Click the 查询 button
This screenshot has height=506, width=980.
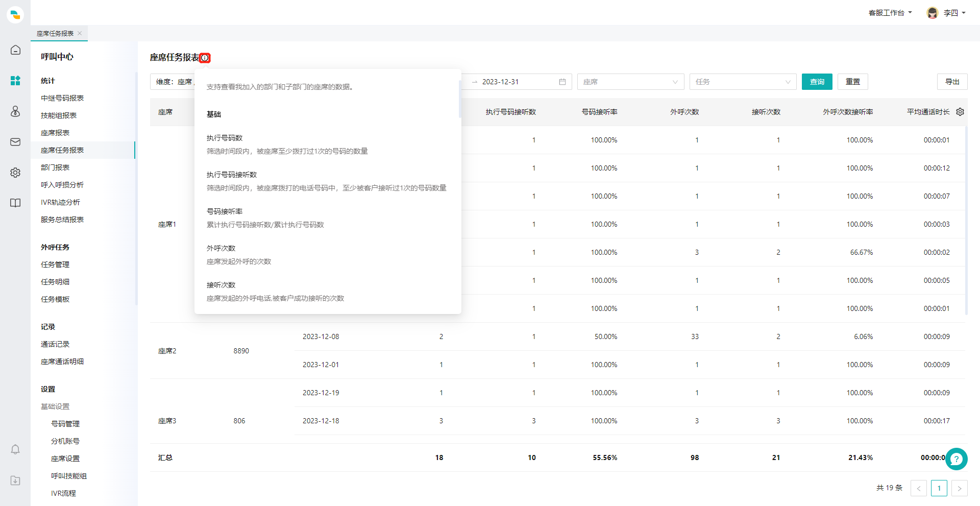click(x=817, y=82)
